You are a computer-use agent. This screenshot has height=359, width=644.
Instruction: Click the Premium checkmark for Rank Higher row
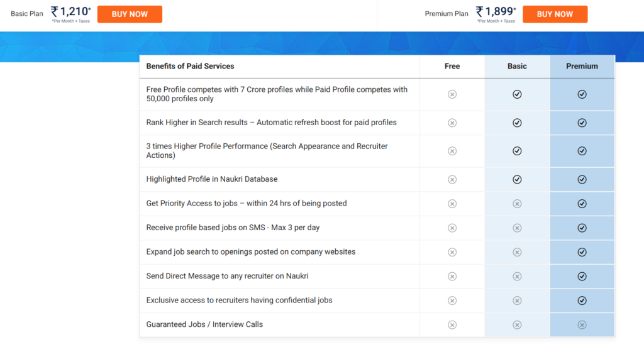(582, 123)
